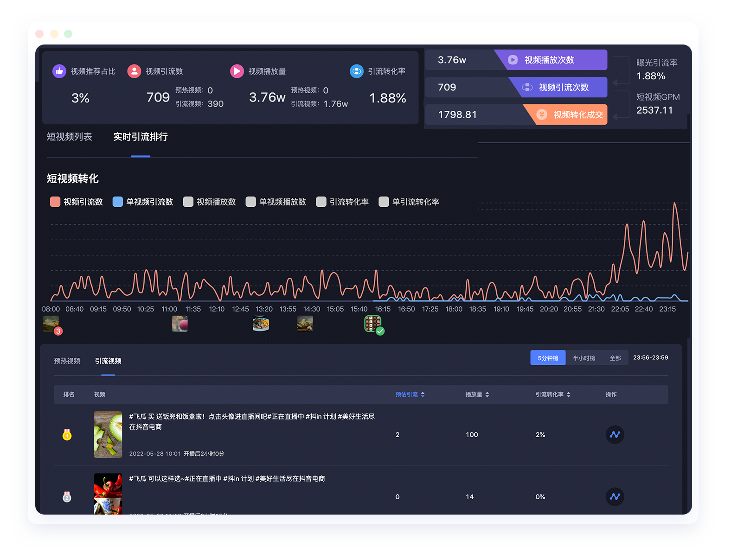Open melon video thumbnail in rank 1 row
This screenshot has height=560, width=731.
108,434
